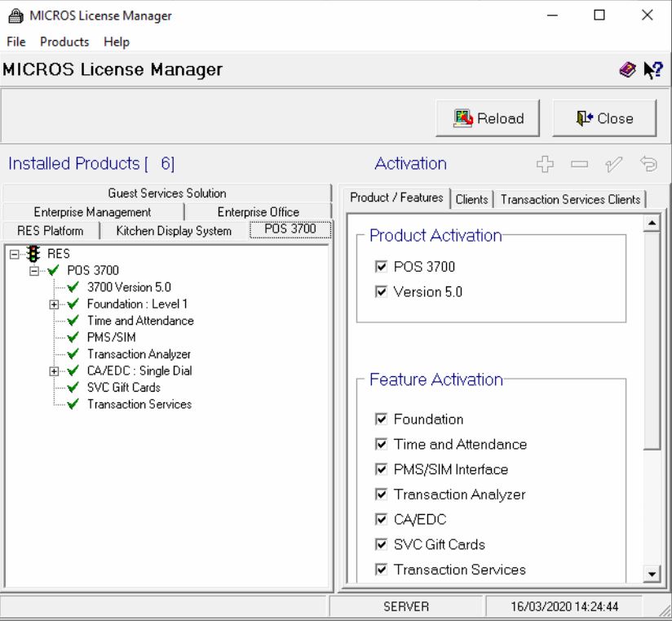Collapse the RES root tree node

14,255
